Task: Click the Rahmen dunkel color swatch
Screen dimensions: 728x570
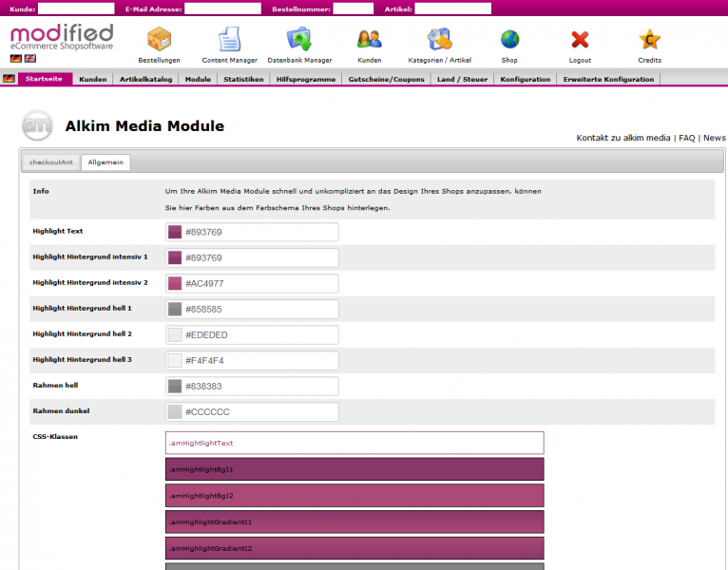Action: pos(175,411)
